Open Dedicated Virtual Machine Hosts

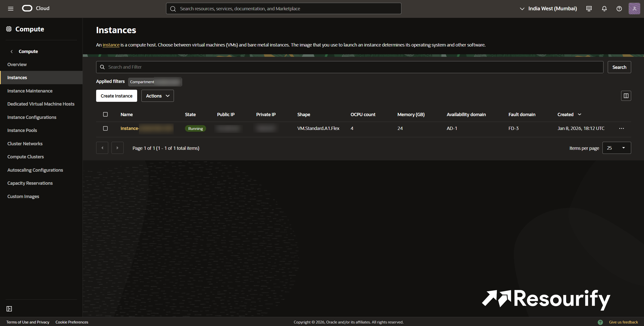[41, 104]
